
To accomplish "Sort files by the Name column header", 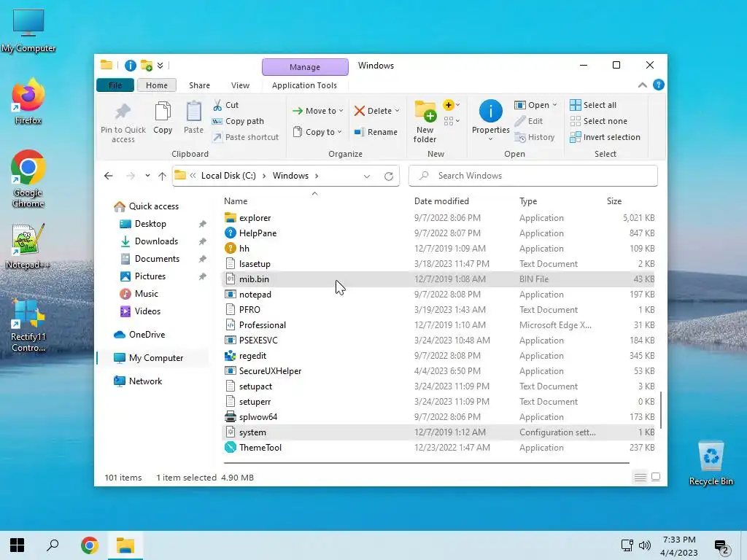I will pos(236,201).
